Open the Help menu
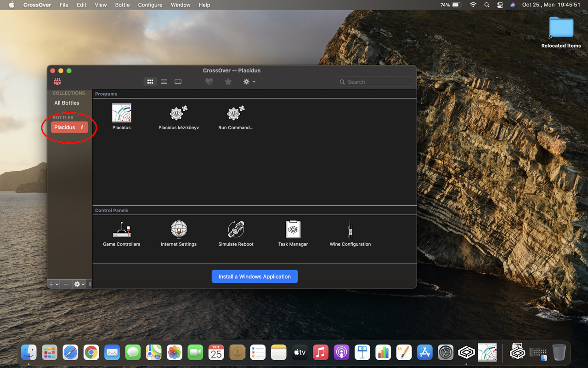 [204, 5]
